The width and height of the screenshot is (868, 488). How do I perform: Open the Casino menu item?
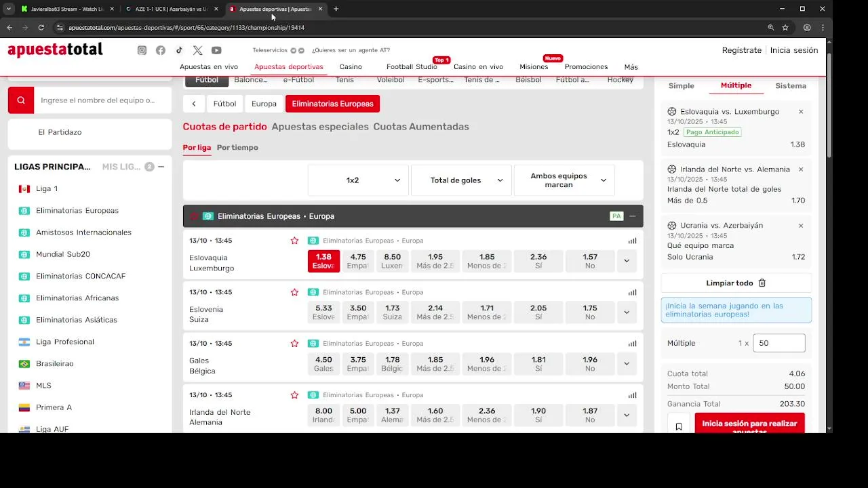point(351,67)
